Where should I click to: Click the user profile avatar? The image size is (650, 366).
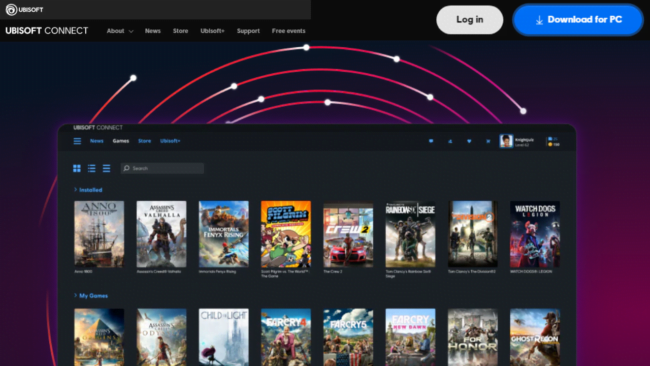[x=506, y=141]
